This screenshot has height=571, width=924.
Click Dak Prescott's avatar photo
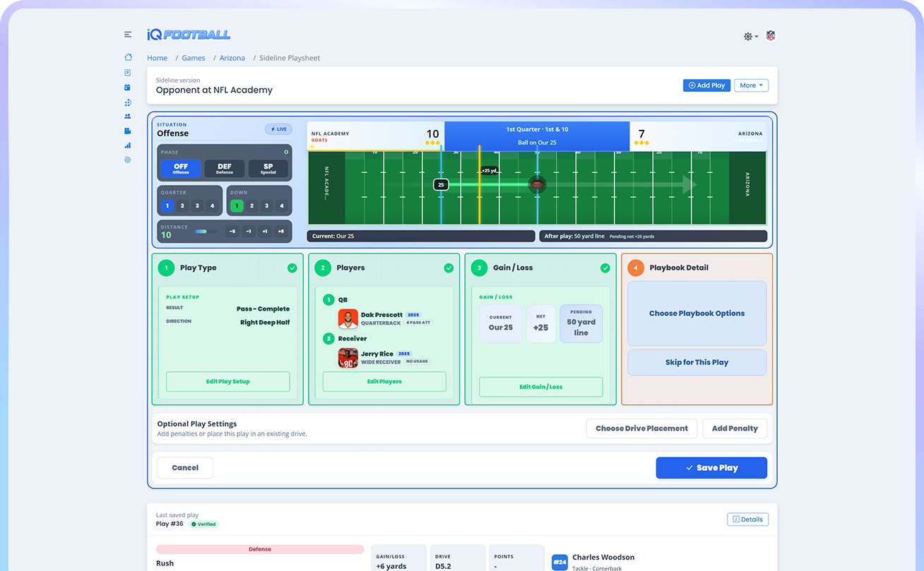pyautogui.click(x=348, y=319)
